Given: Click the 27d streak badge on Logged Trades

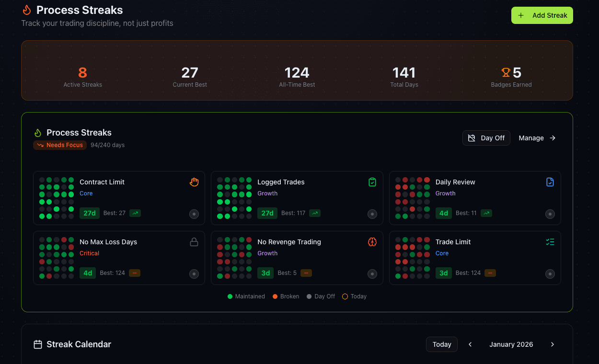Looking at the screenshot, I should coord(267,213).
